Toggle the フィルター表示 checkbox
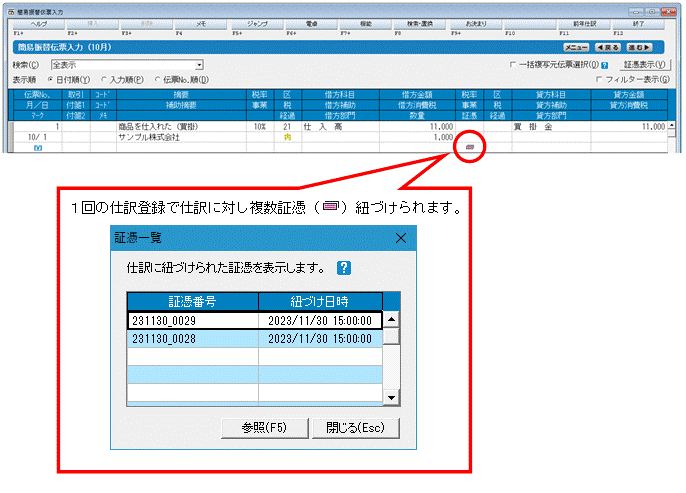 pos(599,79)
